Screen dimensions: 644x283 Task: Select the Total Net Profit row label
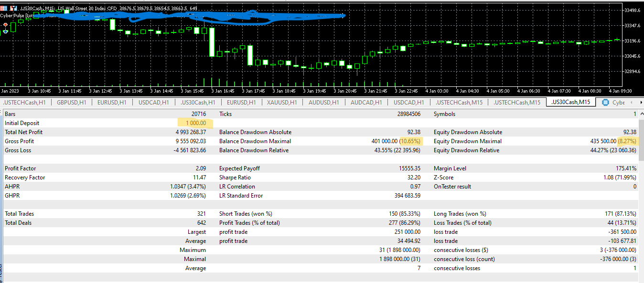point(23,132)
